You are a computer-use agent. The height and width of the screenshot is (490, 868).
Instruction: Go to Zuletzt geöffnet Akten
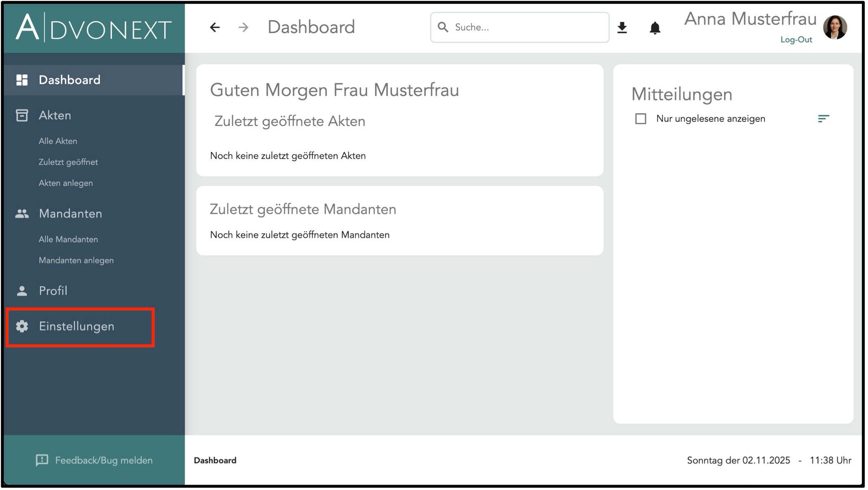68,162
